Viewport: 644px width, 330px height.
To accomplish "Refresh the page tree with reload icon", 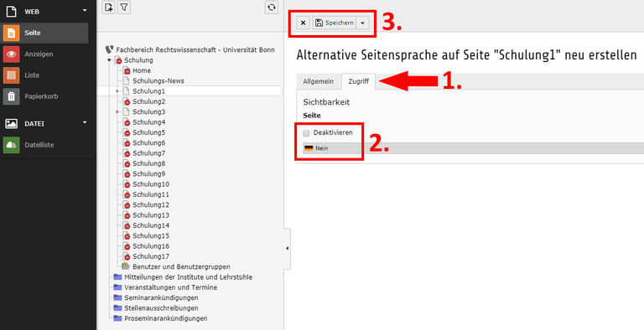I will pos(272,8).
